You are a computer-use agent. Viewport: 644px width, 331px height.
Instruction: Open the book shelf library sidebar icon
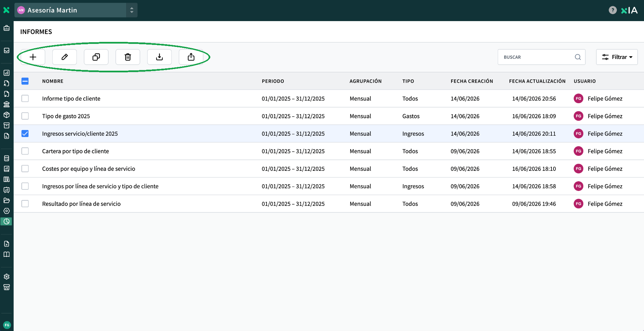(x=6, y=179)
